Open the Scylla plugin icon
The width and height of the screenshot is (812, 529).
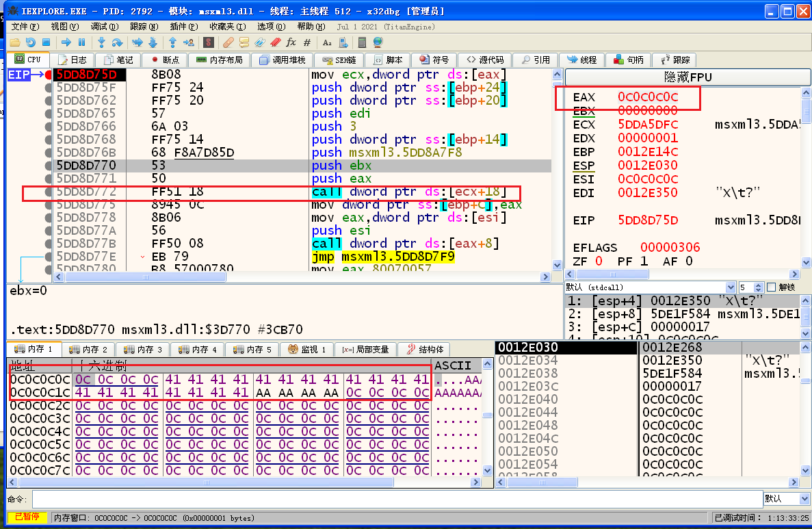tap(208, 42)
